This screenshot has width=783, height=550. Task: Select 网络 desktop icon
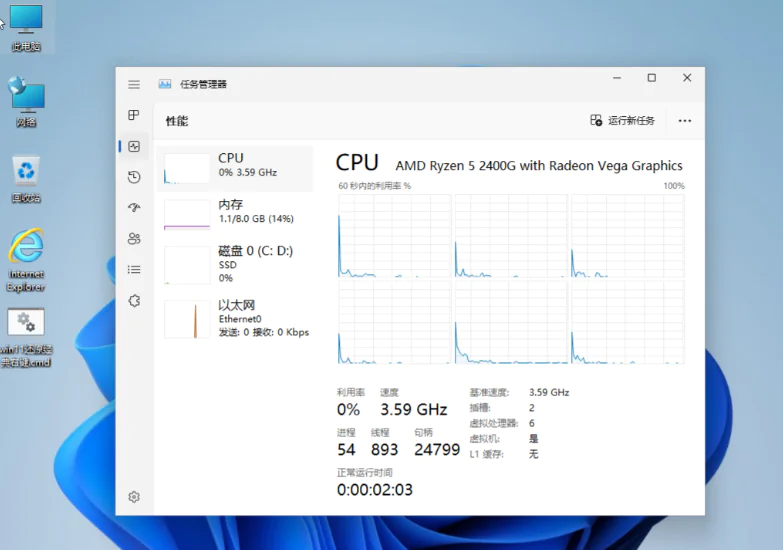(26, 102)
